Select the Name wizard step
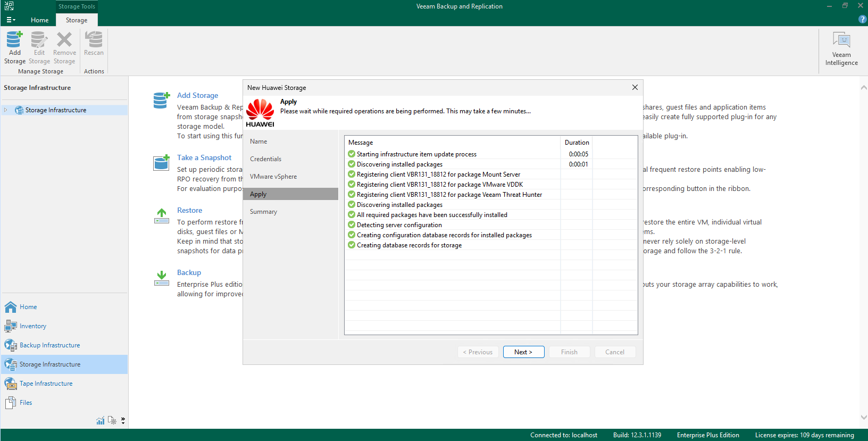 290,142
